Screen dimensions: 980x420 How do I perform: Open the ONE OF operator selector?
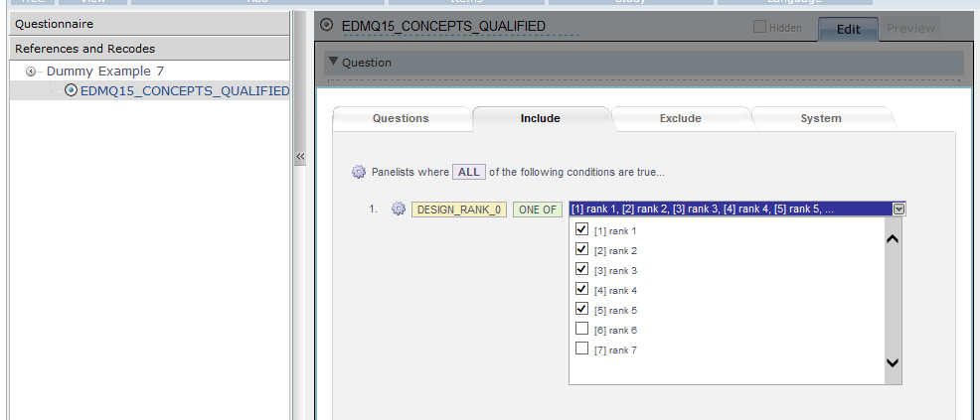click(x=538, y=210)
